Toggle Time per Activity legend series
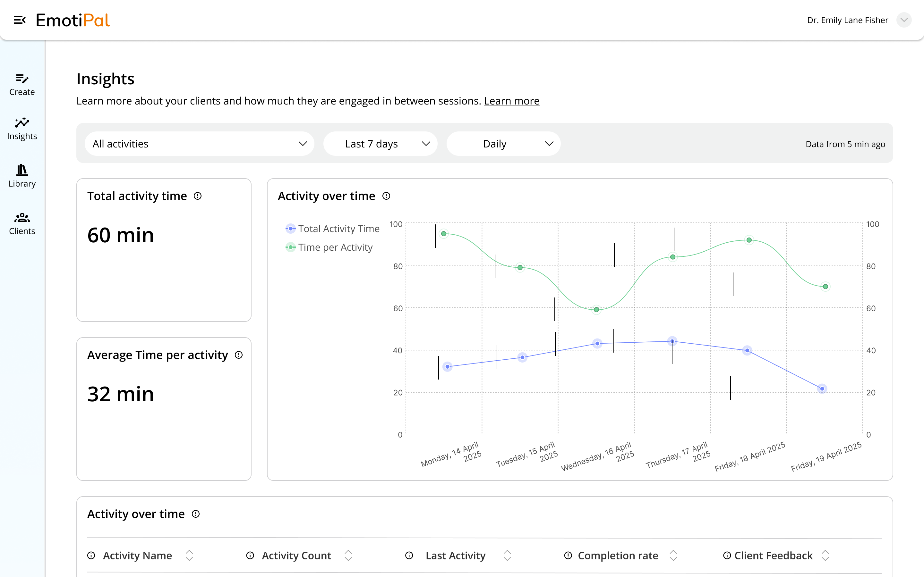The width and height of the screenshot is (924, 577). coord(329,247)
